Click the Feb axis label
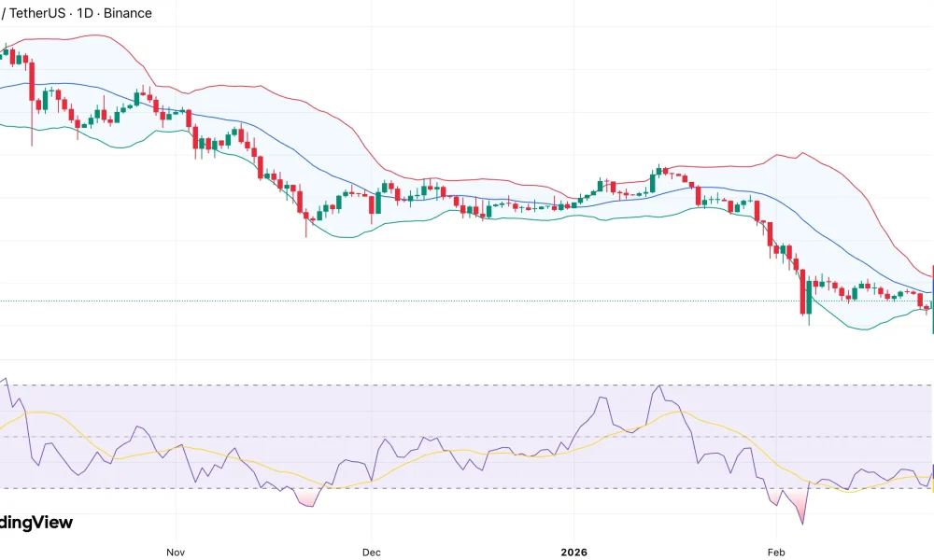 coord(778,552)
